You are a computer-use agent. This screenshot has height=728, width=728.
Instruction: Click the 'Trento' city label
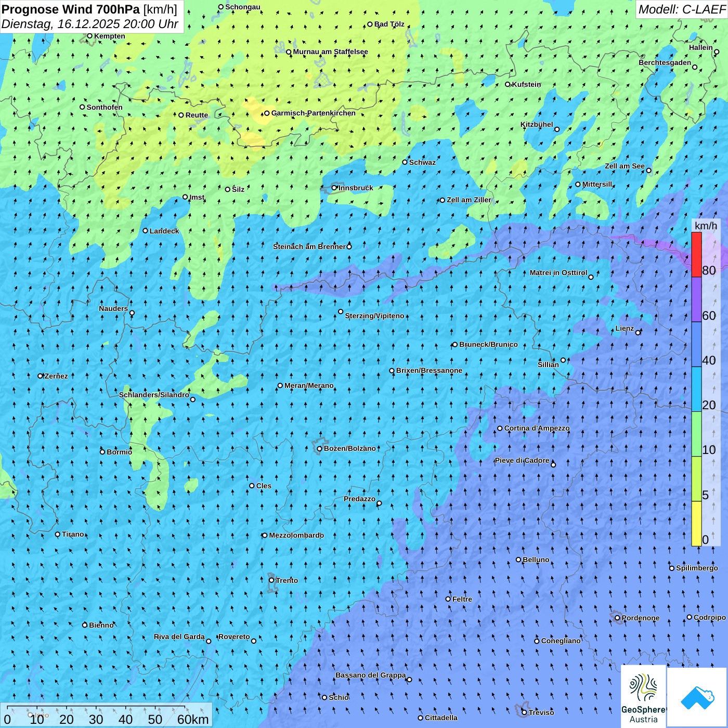coord(287,580)
